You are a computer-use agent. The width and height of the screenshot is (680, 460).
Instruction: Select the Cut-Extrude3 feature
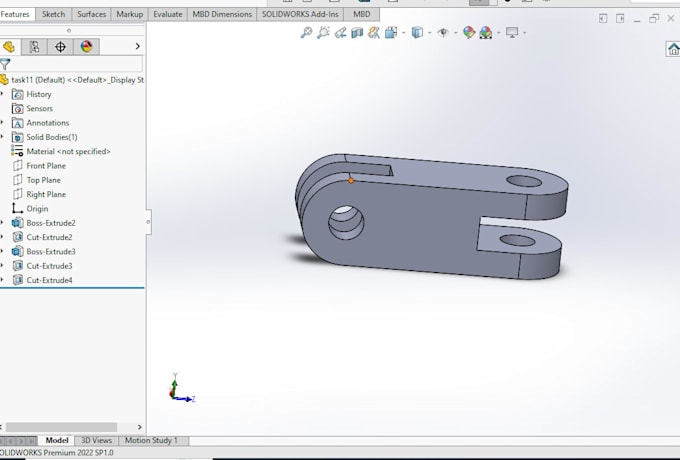click(49, 266)
